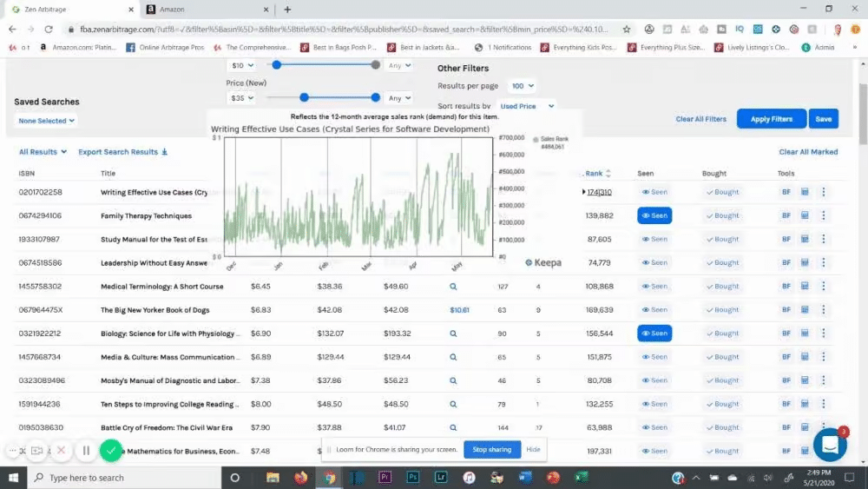This screenshot has height=489, width=868.
Task: Unmark Seen for Family Therapy Techniques
Action: pyautogui.click(x=654, y=215)
